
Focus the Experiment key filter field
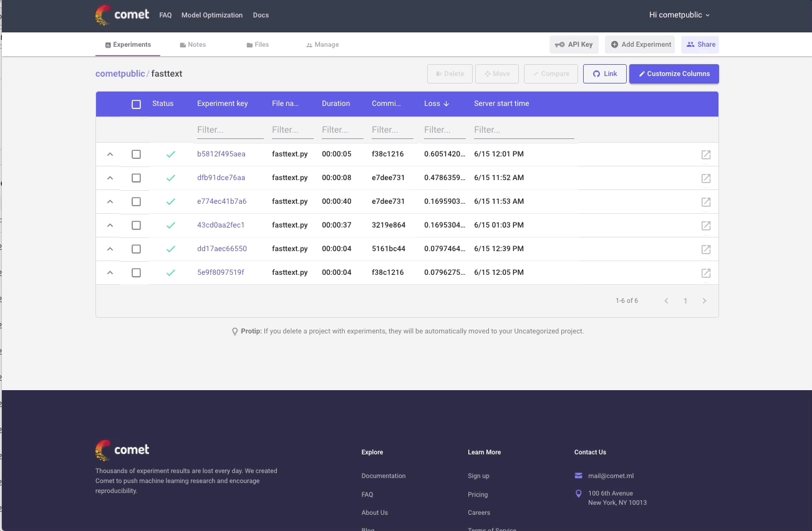(x=230, y=130)
